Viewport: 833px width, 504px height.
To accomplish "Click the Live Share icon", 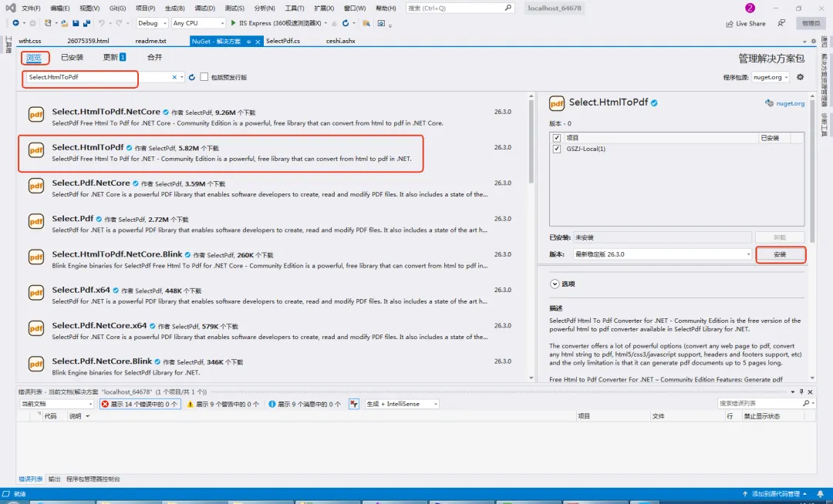I will (x=730, y=24).
